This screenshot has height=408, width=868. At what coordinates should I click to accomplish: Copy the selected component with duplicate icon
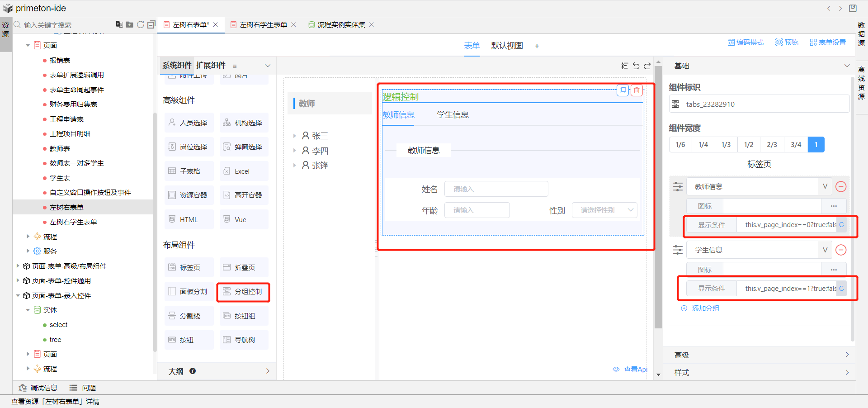623,90
